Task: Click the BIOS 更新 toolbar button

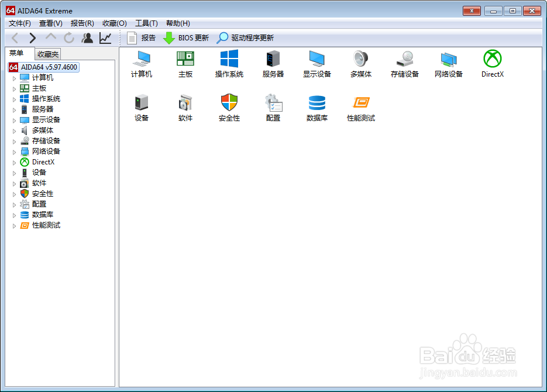Action: pos(186,37)
